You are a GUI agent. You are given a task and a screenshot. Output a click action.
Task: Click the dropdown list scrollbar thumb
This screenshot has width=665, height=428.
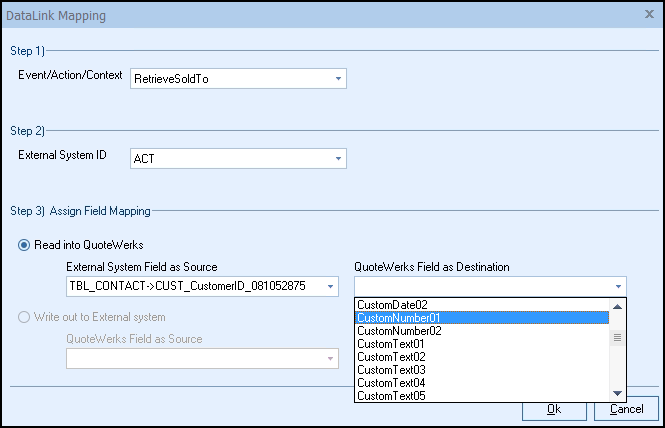tap(618, 337)
